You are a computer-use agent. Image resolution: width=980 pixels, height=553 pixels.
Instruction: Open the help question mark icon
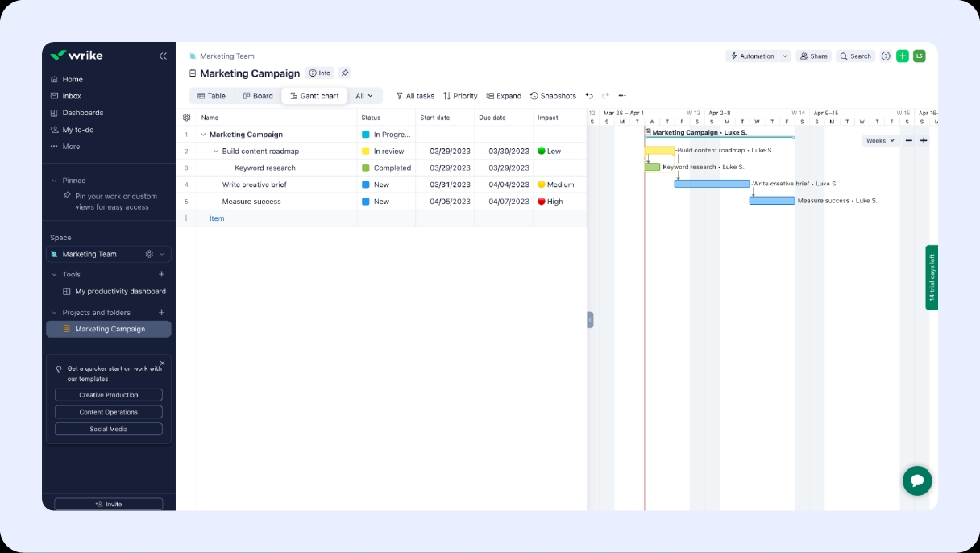[x=886, y=56]
